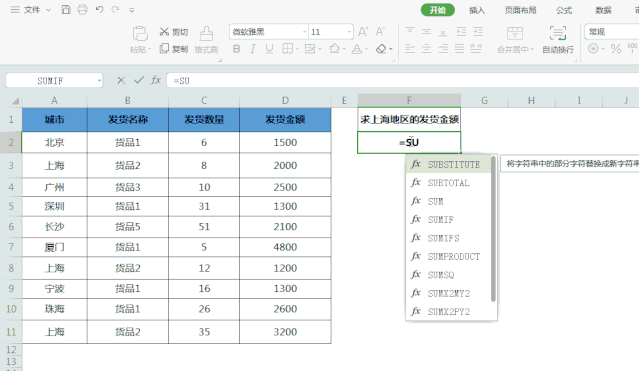This screenshot has width=639, height=371.
Task: Cut selection with the scissors icon
Action: pos(164,32)
